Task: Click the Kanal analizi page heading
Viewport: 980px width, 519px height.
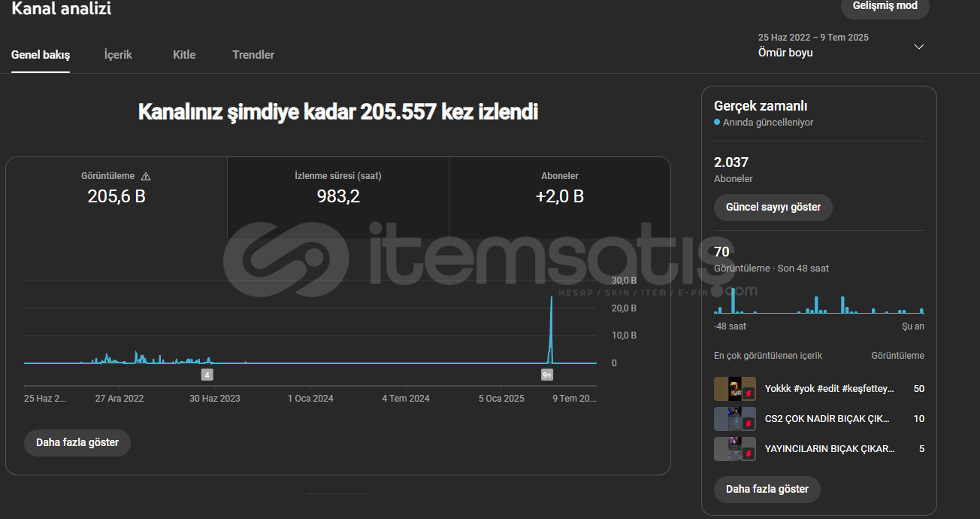Action: 62,9
